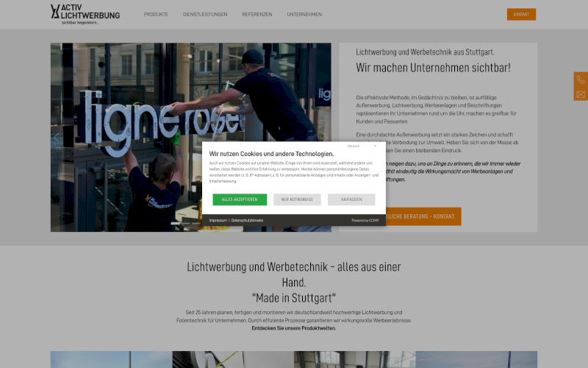The image size is (588, 368).
Task: Open the Produkte menu
Action: 156,15
